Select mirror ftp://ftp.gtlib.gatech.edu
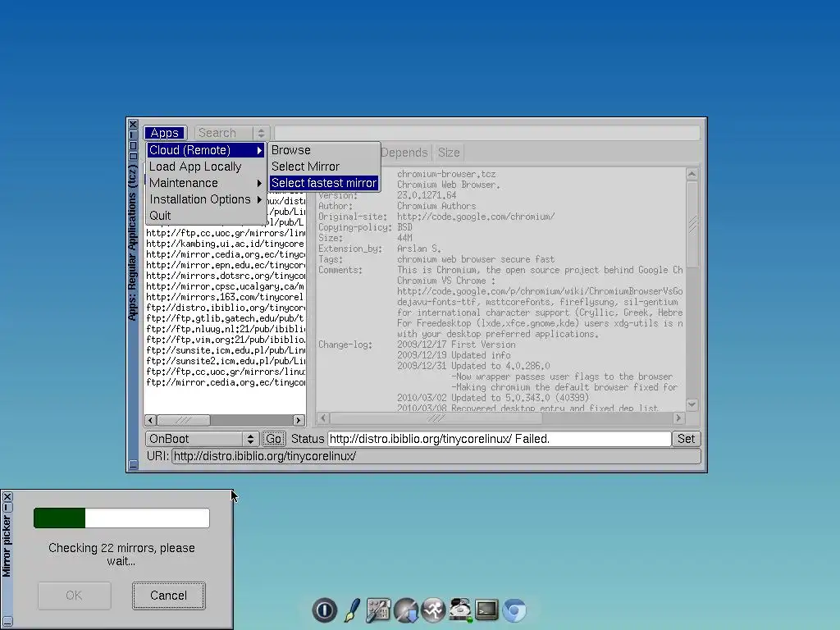The height and width of the screenshot is (630, 840). [225, 318]
